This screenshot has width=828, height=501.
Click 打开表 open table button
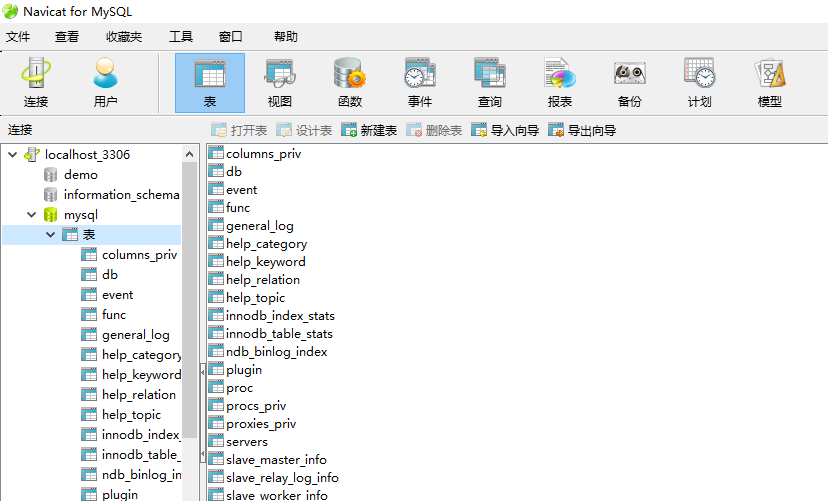(239, 130)
